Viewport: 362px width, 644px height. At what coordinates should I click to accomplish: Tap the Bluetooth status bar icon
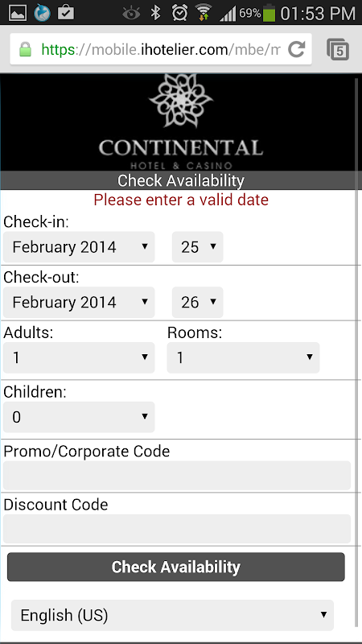tap(155, 13)
